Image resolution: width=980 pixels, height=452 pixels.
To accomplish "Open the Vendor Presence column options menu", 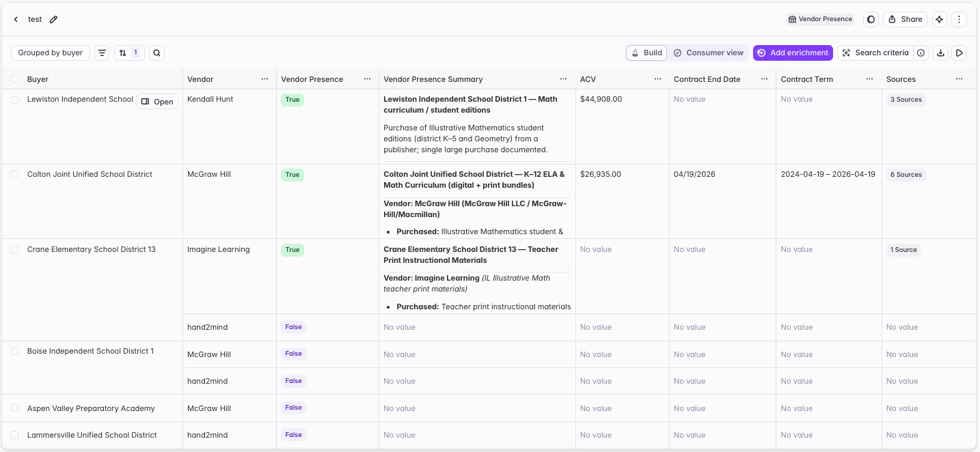I will point(368,79).
